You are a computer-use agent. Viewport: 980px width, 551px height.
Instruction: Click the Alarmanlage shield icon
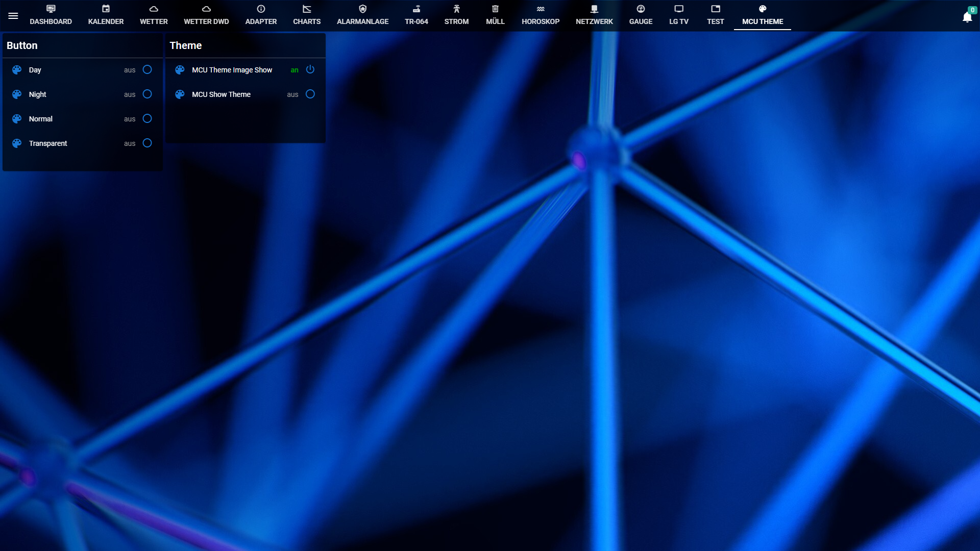click(x=363, y=9)
